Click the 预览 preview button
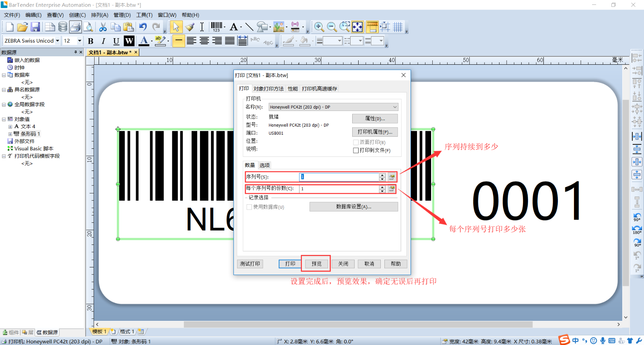The width and height of the screenshot is (644, 345). [316, 264]
